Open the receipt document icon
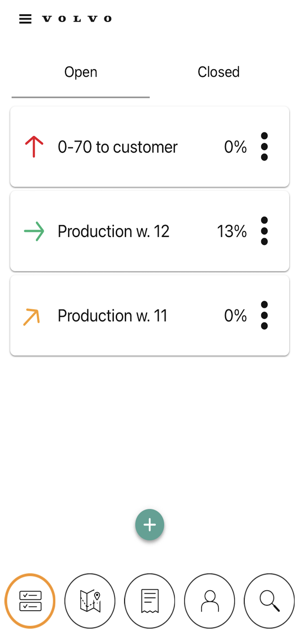The height and width of the screenshot is (644, 298). click(x=150, y=601)
